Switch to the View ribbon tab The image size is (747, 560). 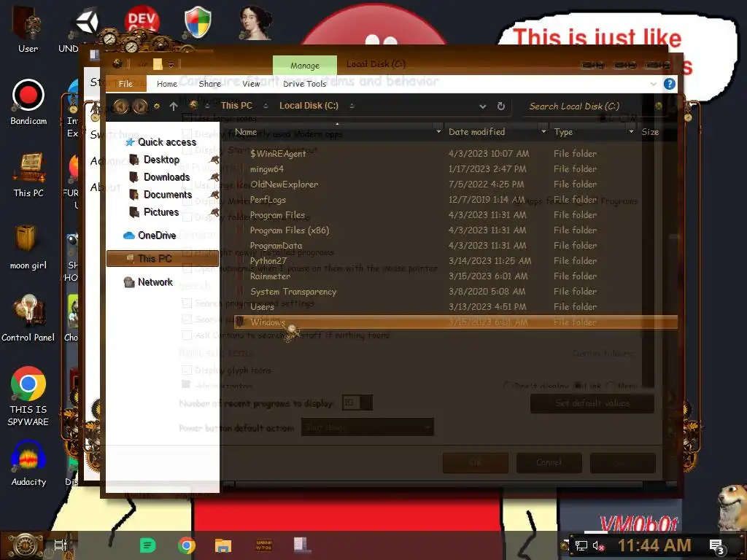tap(251, 84)
